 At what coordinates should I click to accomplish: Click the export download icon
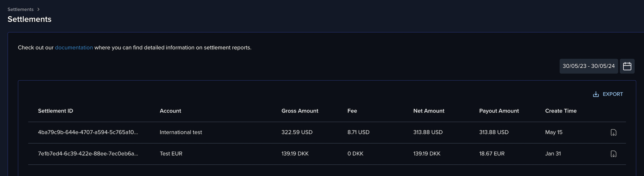coord(596,94)
